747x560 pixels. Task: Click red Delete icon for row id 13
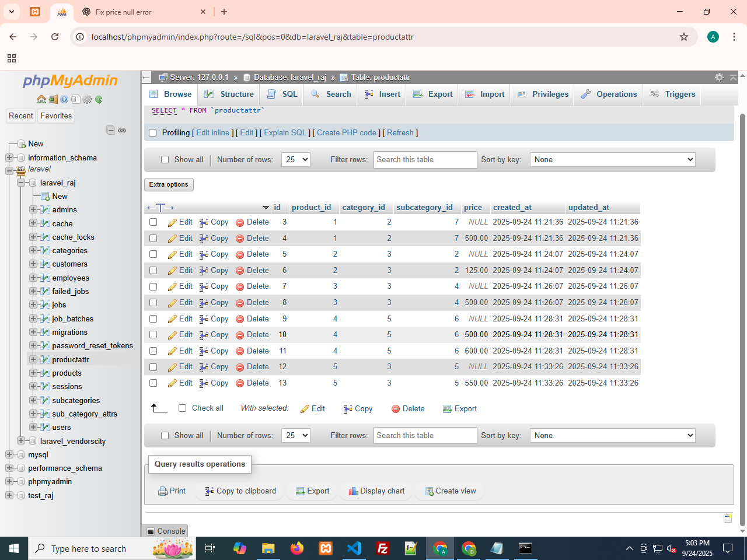coord(240,383)
